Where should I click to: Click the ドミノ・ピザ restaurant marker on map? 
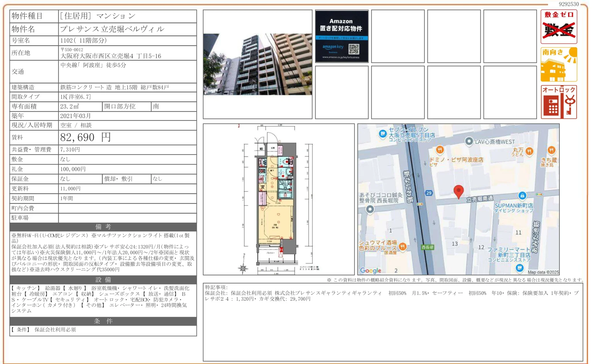click(x=439, y=149)
